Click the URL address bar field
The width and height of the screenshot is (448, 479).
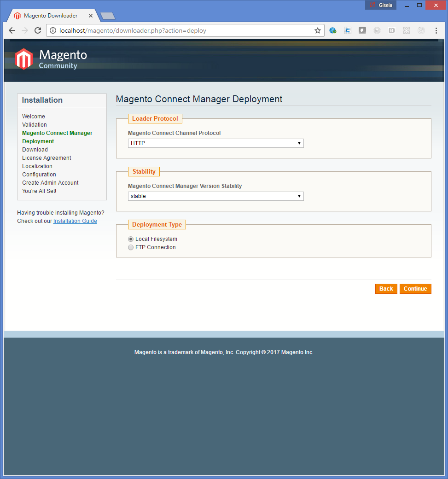(x=184, y=30)
